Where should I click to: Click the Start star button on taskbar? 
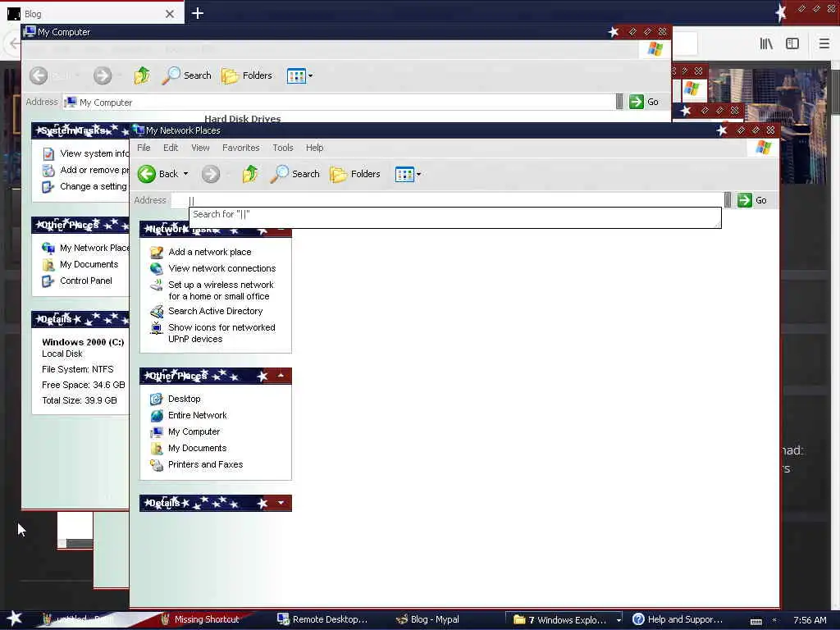(x=14, y=619)
